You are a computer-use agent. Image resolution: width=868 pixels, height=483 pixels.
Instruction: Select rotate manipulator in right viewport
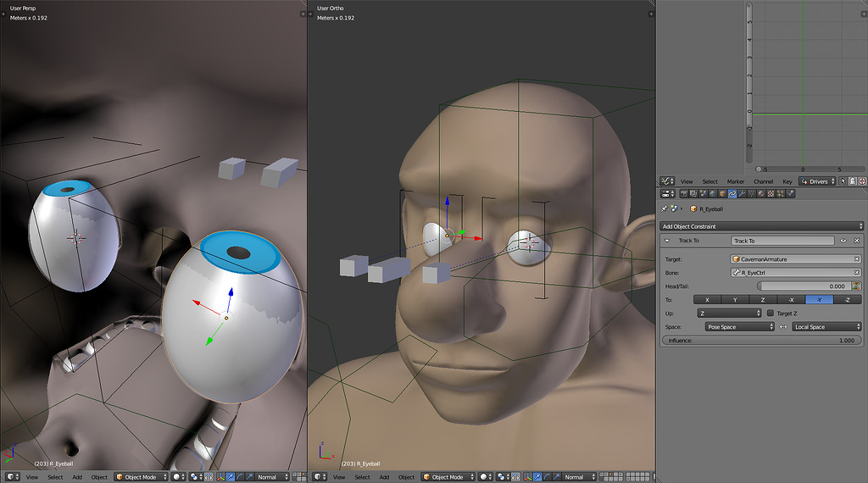click(547, 477)
